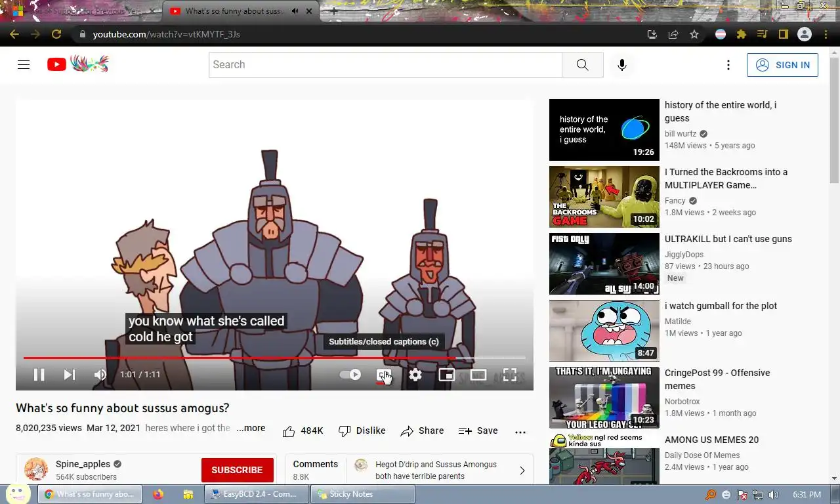The width and height of the screenshot is (840, 504).
Task: Open EasyBCD 2.4 from taskbar
Action: [256, 494]
